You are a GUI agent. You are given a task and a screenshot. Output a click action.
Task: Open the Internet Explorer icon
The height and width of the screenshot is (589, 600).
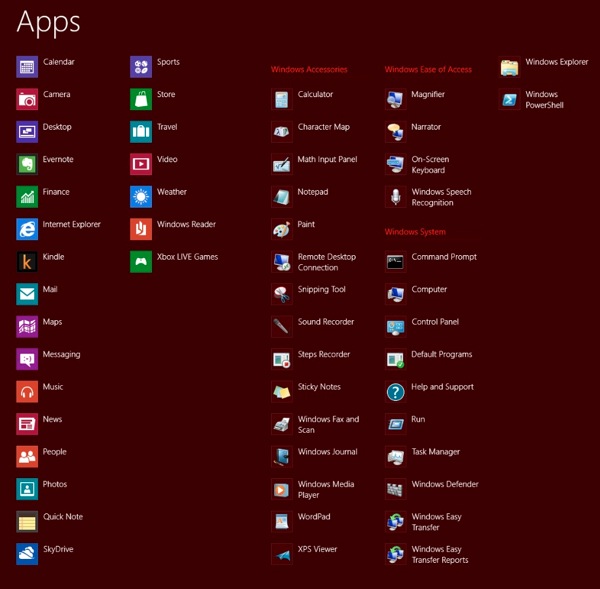pyautogui.click(x=27, y=229)
